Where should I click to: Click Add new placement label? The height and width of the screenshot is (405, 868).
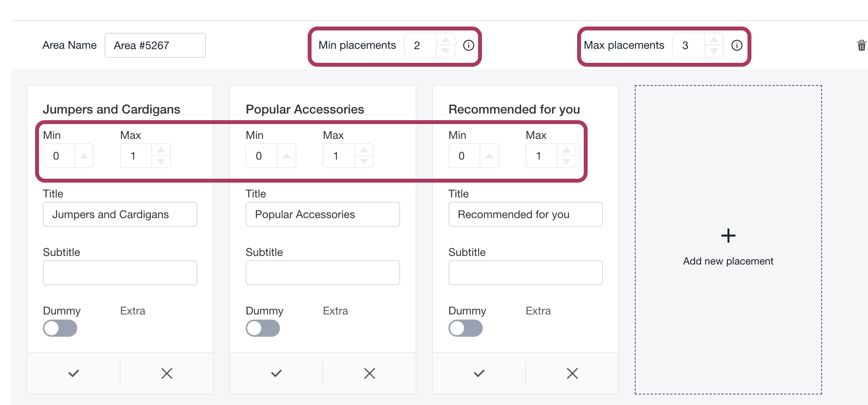click(728, 261)
